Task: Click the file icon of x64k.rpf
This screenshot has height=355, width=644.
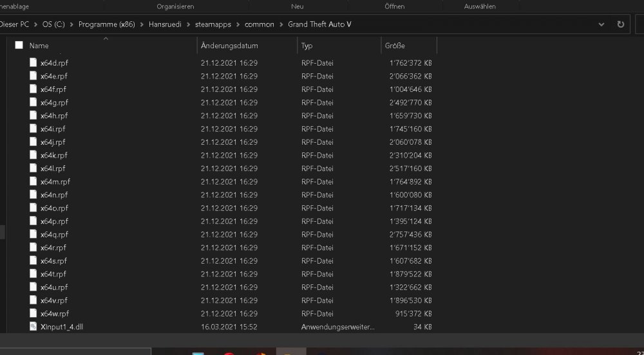Action: tap(33, 155)
